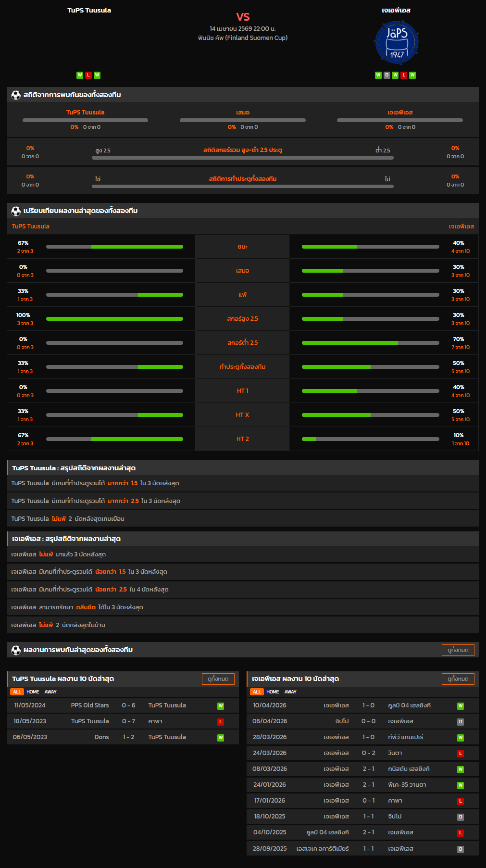This screenshot has height=868, width=486.
Task: Click the JäPS 1947 team logo
Action: point(396,42)
